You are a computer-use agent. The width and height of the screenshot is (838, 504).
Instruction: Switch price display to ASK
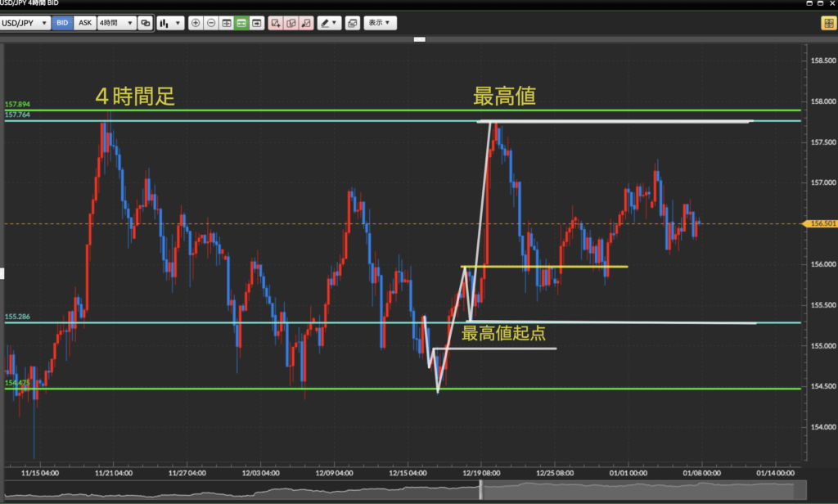[84, 23]
